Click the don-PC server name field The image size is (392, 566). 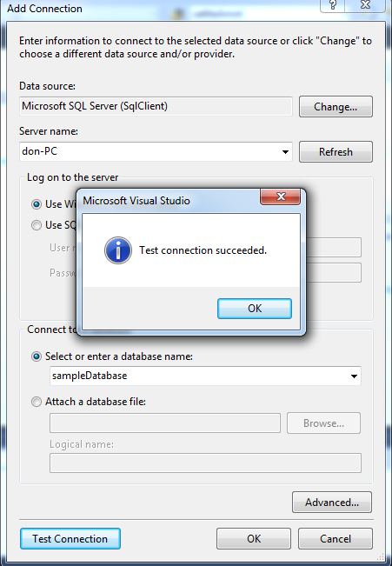click(x=156, y=151)
